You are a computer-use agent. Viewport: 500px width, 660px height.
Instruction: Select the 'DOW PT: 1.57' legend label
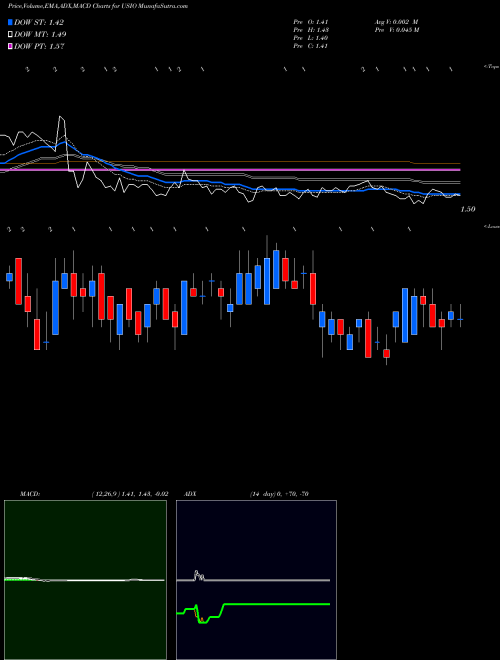click(39, 46)
